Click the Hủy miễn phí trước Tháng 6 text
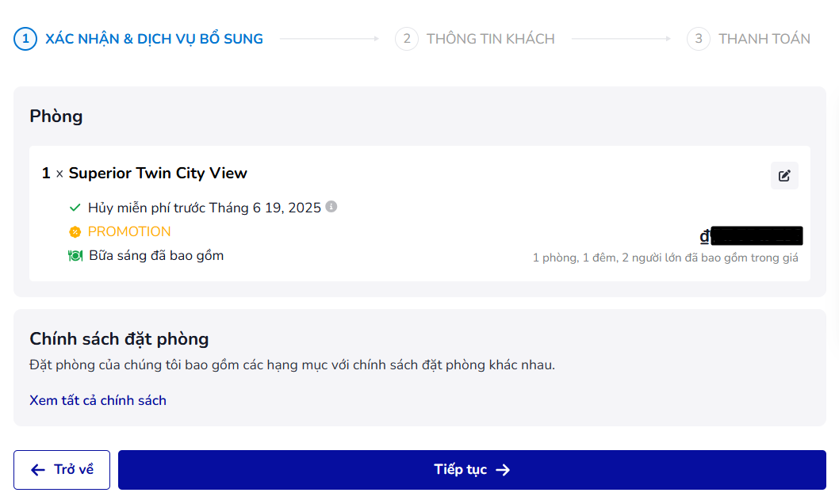839x504 pixels. pyautogui.click(x=204, y=208)
